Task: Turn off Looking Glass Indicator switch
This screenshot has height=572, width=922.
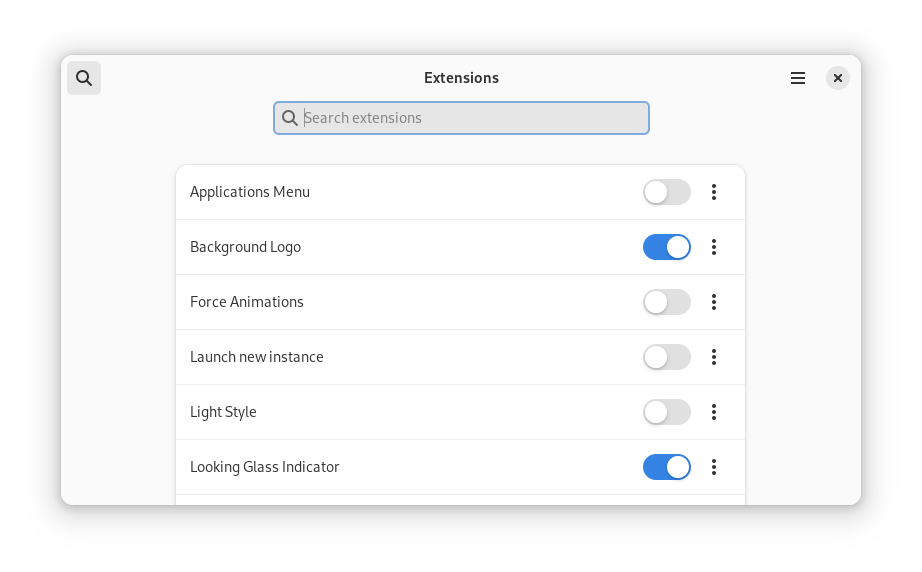Action: tap(666, 467)
